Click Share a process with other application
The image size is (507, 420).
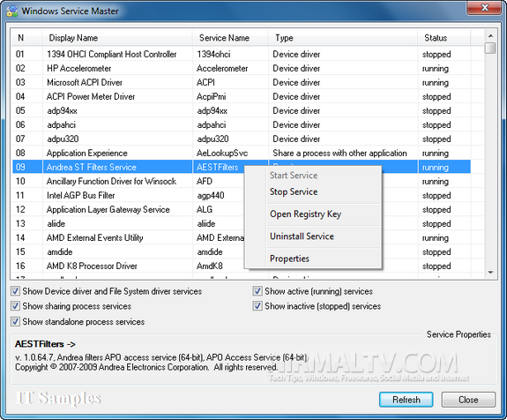pos(339,153)
